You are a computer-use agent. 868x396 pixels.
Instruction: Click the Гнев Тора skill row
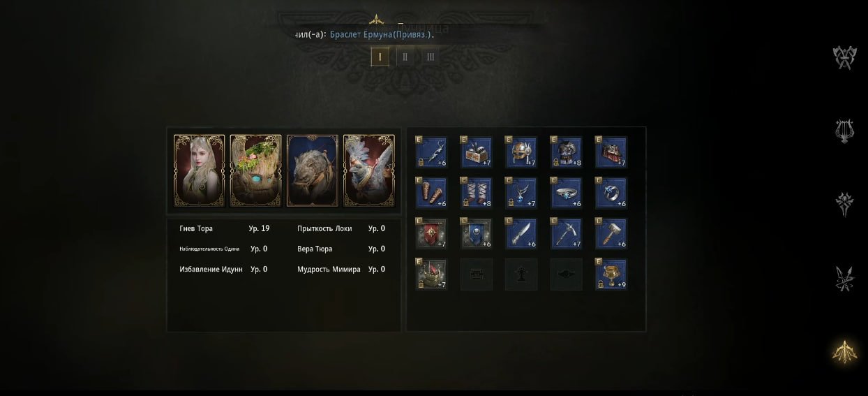(225, 228)
